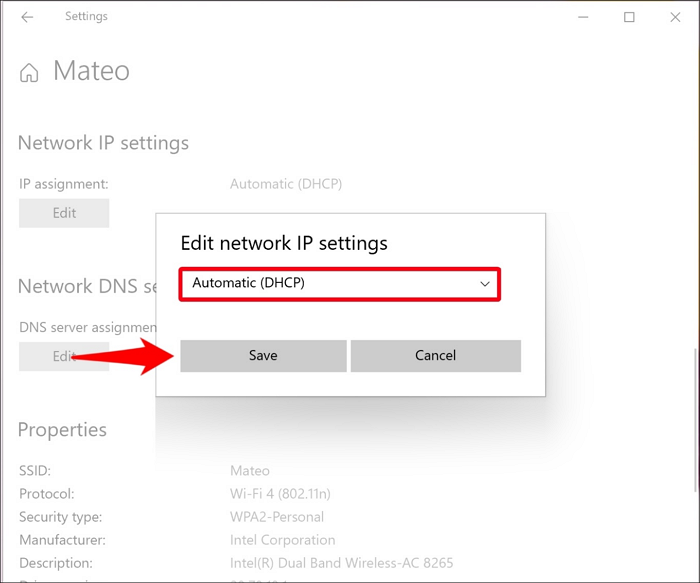Minimize the Settings window
The image size is (700, 583).
pyautogui.click(x=582, y=17)
